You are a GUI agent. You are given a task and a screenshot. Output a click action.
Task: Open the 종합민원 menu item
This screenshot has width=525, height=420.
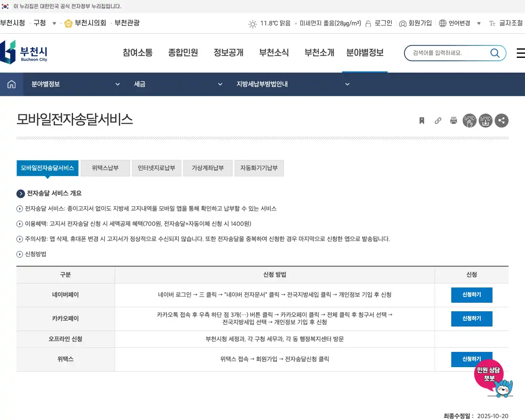[183, 52]
